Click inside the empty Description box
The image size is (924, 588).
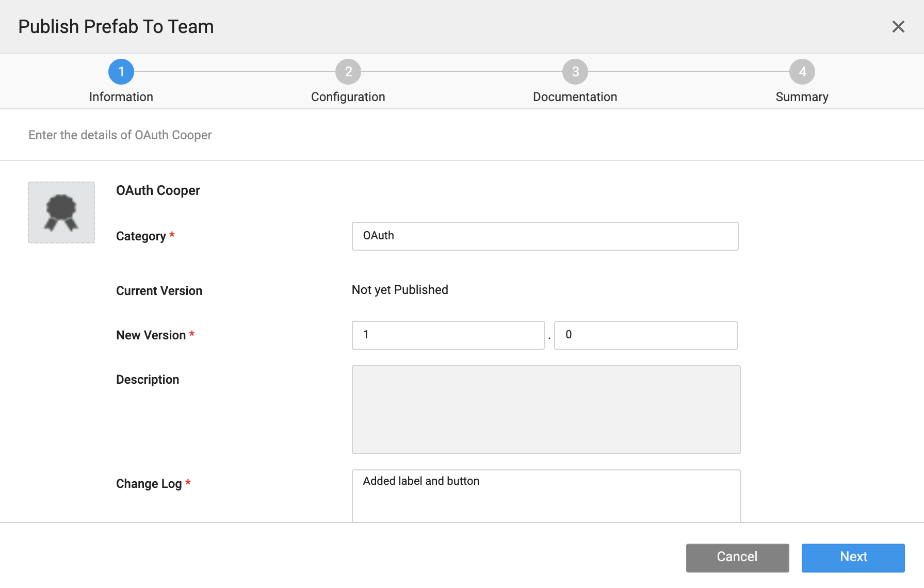click(546, 410)
